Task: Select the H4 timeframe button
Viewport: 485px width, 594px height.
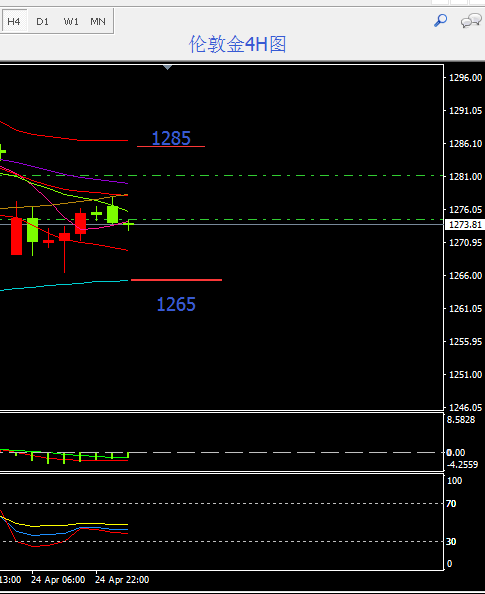Action: [14, 21]
